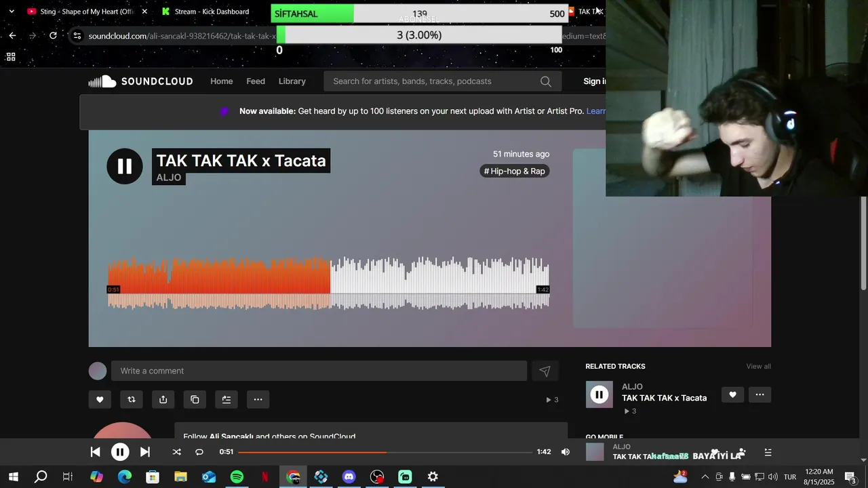This screenshot has height=488, width=868.
Task: Toggle shuffle in the player bar
Action: point(177,452)
